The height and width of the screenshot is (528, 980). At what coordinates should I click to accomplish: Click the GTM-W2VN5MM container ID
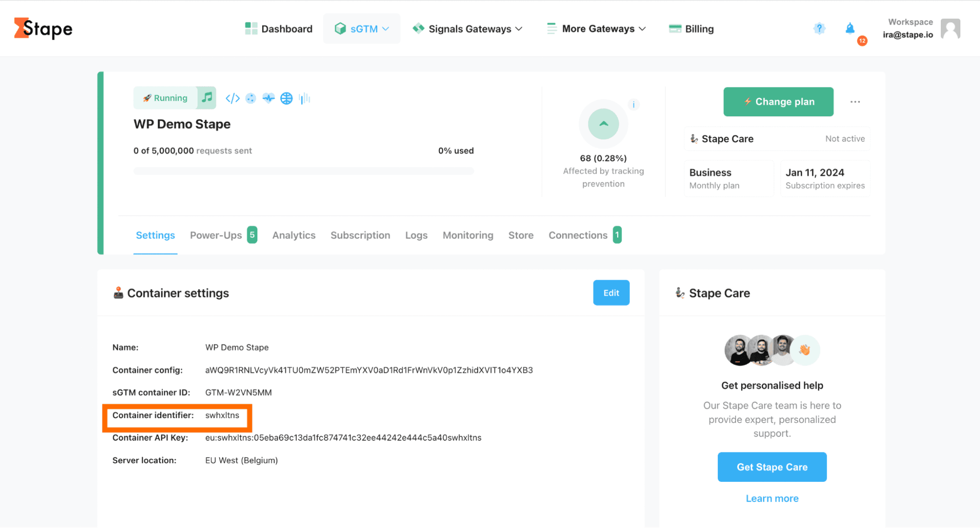pos(238,393)
